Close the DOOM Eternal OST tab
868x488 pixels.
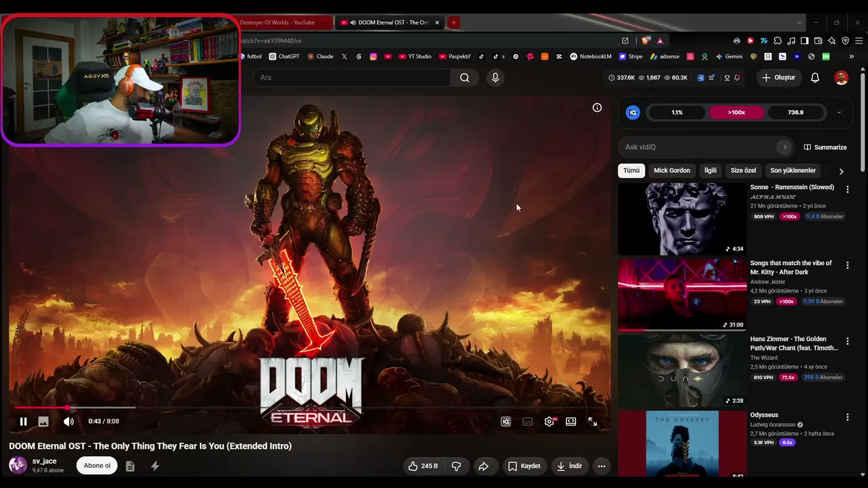pyautogui.click(x=437, y=22)
